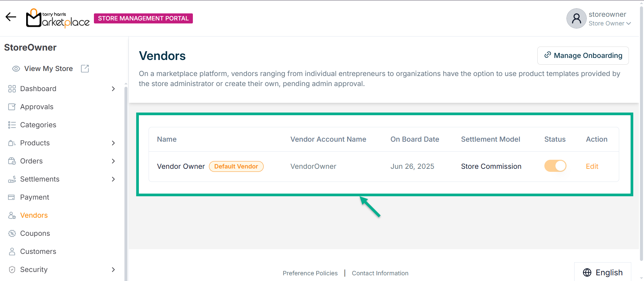Go to the Customers menu item
The width and height of the screenshot is (644, 281).
(38, 252)
